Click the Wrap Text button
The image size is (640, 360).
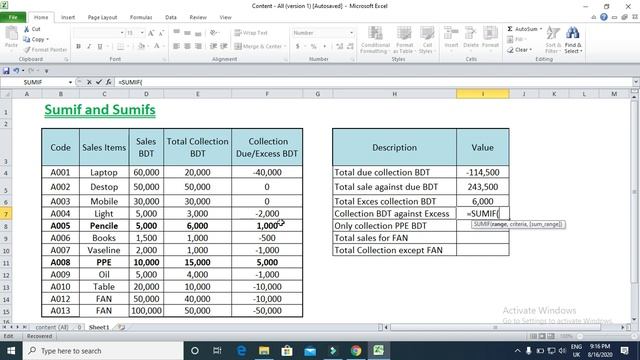pyautogui.click(x=251, y=33)
